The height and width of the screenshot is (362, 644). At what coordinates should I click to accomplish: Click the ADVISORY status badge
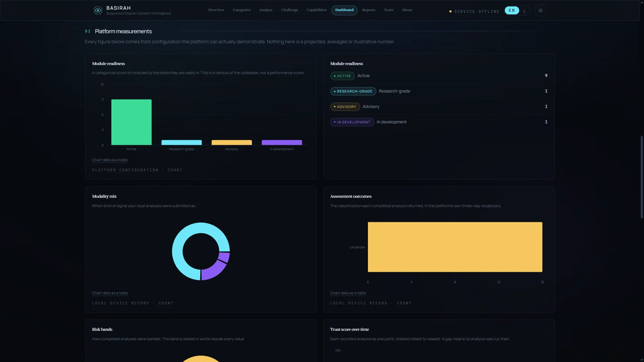click(x=345, y=107)
